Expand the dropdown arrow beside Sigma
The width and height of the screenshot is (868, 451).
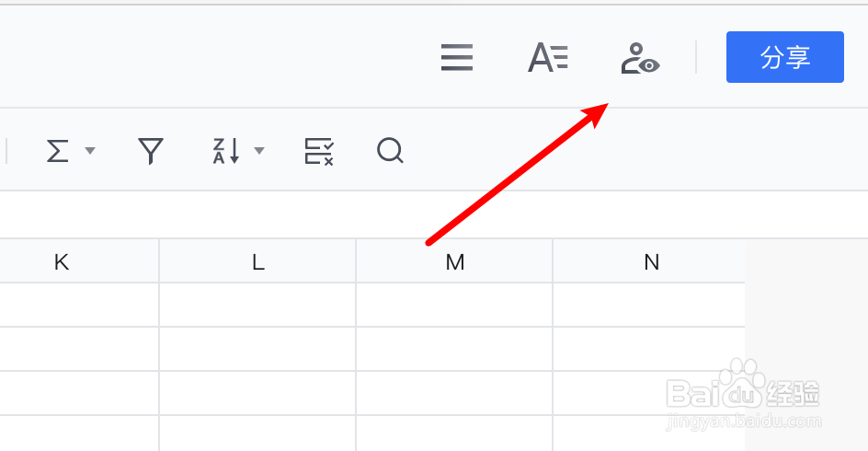[90, 151]
